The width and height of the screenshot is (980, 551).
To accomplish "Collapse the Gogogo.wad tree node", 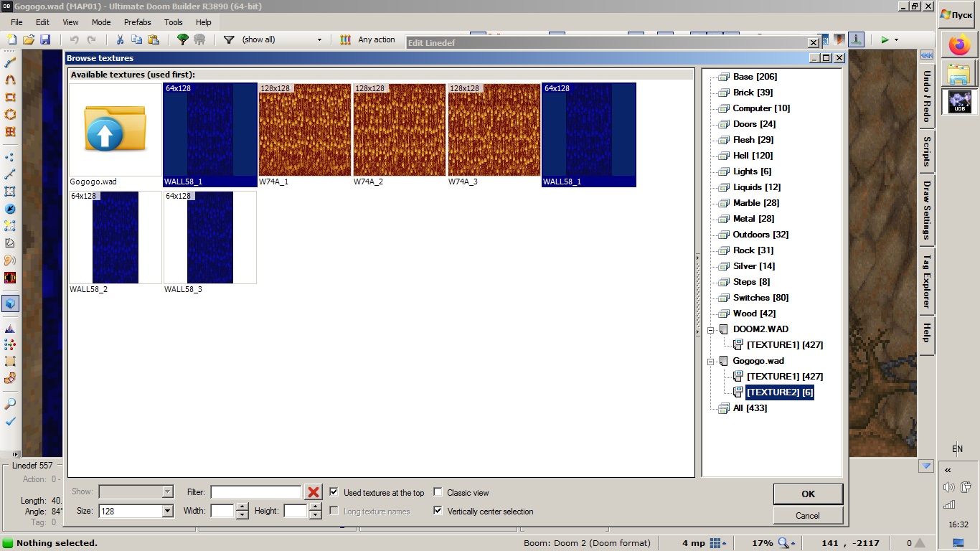I will [x=710, y=361].
